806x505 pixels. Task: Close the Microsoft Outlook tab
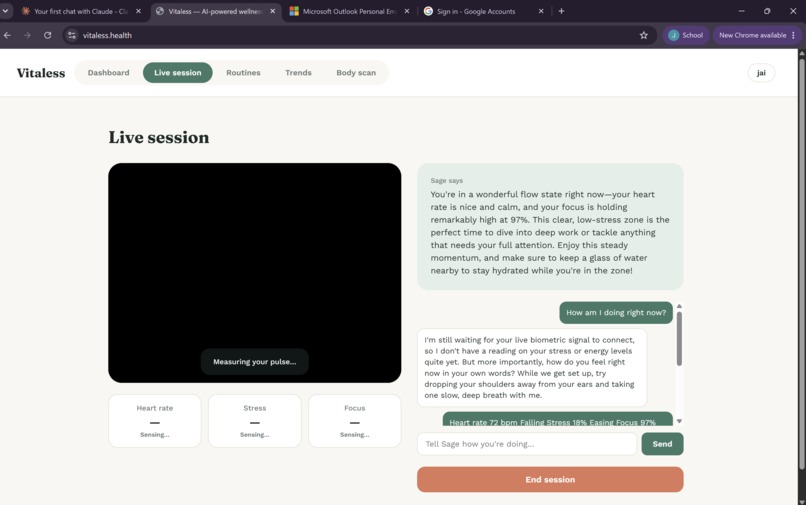point(407,11)
